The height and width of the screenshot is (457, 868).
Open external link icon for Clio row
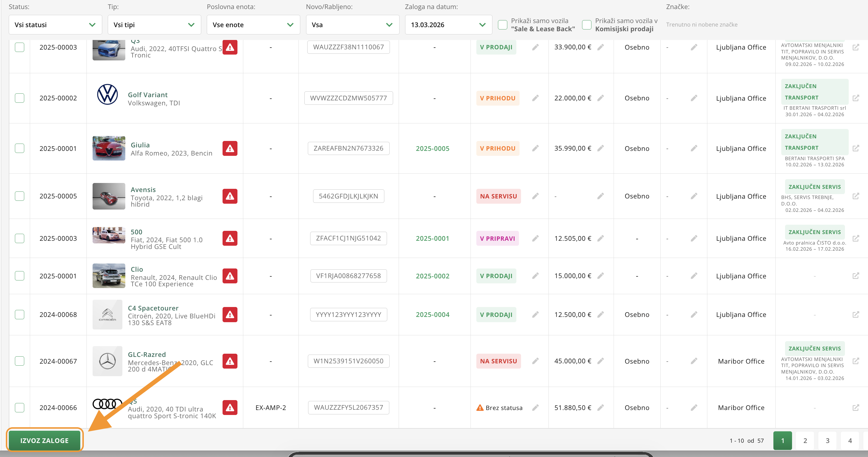[x=855, y=276]
